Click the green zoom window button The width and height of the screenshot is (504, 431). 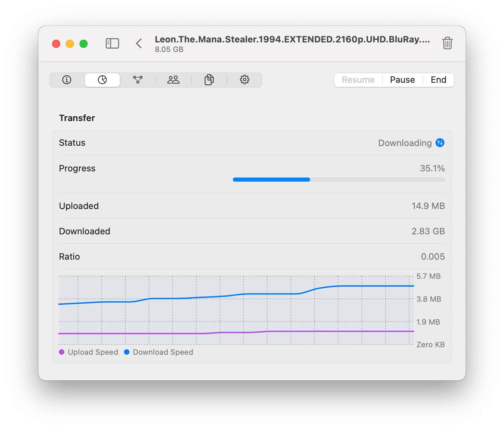pos(84,44)
